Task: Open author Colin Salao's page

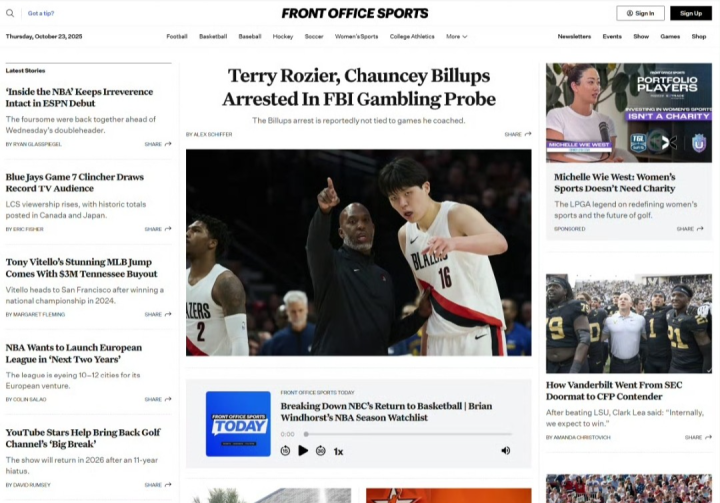Action: 29,399
